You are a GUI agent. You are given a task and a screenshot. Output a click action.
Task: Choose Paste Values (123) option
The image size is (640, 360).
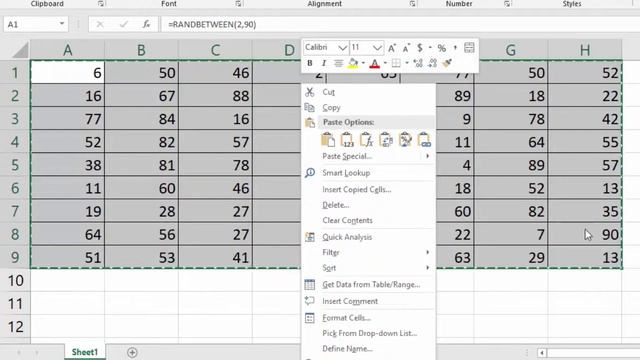pos(347,140)
